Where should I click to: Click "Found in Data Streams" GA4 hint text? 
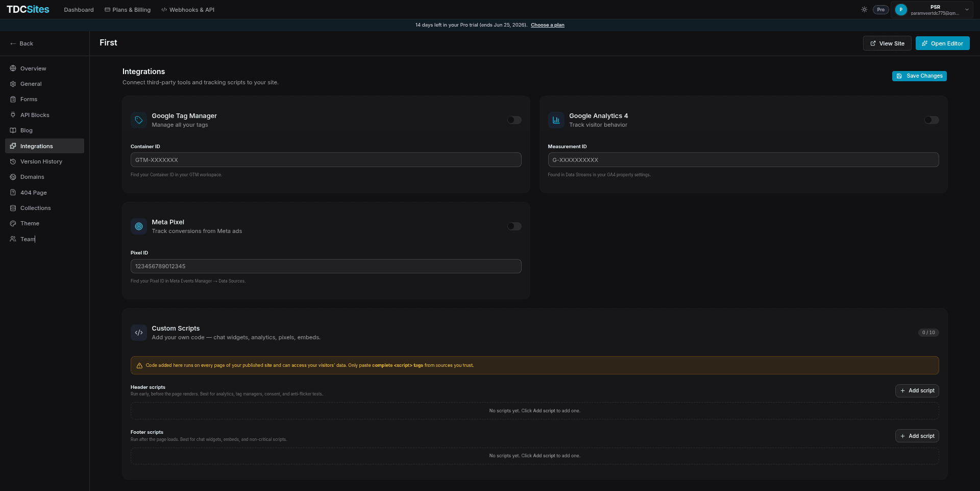click(x=599, y=175)
